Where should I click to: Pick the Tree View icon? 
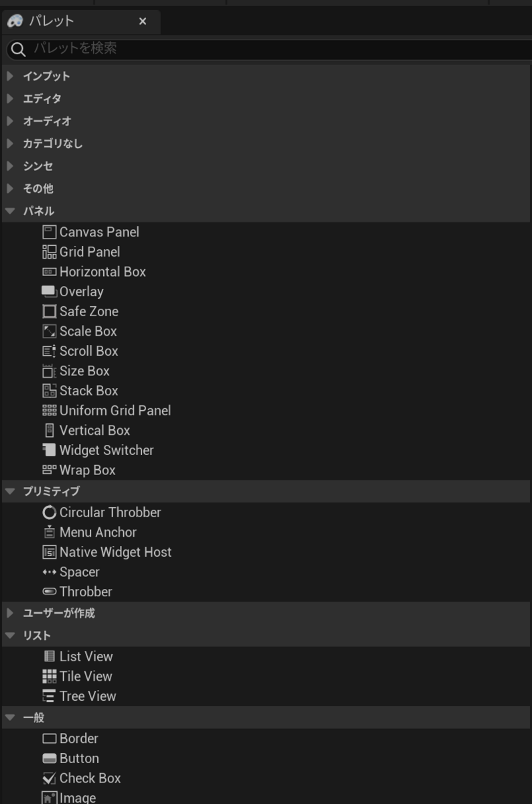[49, 696]
